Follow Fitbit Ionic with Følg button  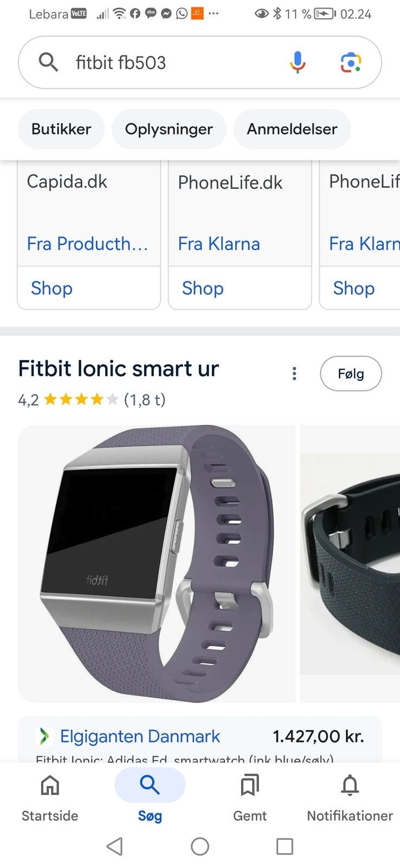pyautogui.click(x=351, y=373)
